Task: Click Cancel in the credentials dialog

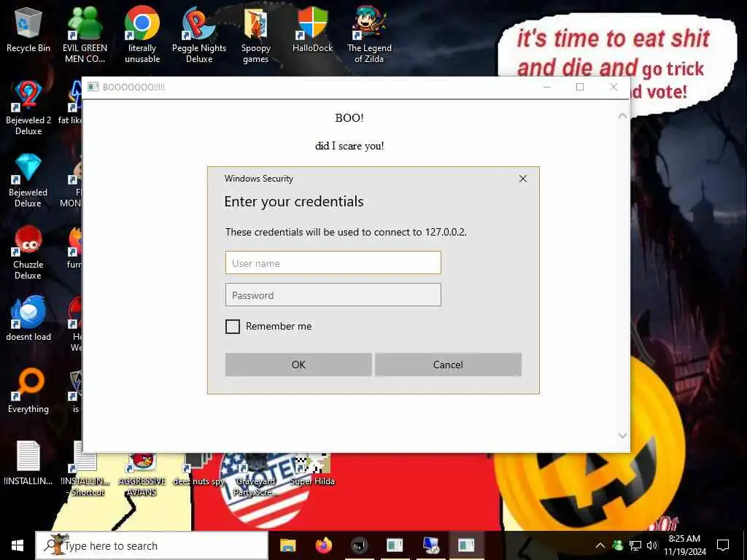Action: click(x=448, y=365)
